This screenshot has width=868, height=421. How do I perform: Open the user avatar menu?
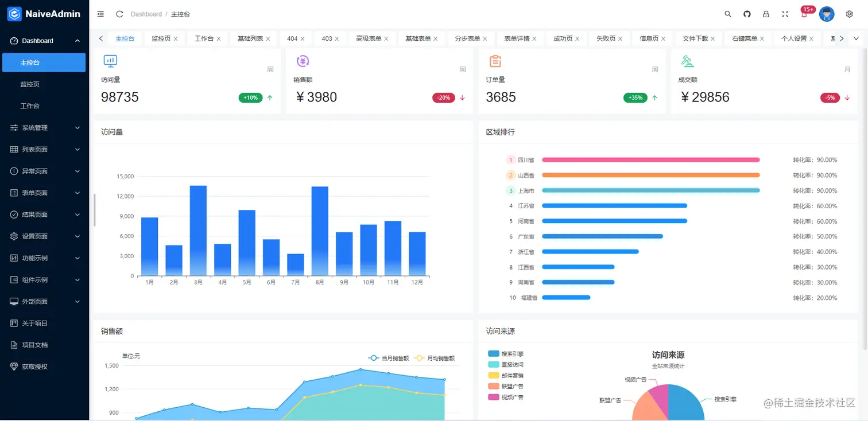pyautogui.click(x=827, y=14)
